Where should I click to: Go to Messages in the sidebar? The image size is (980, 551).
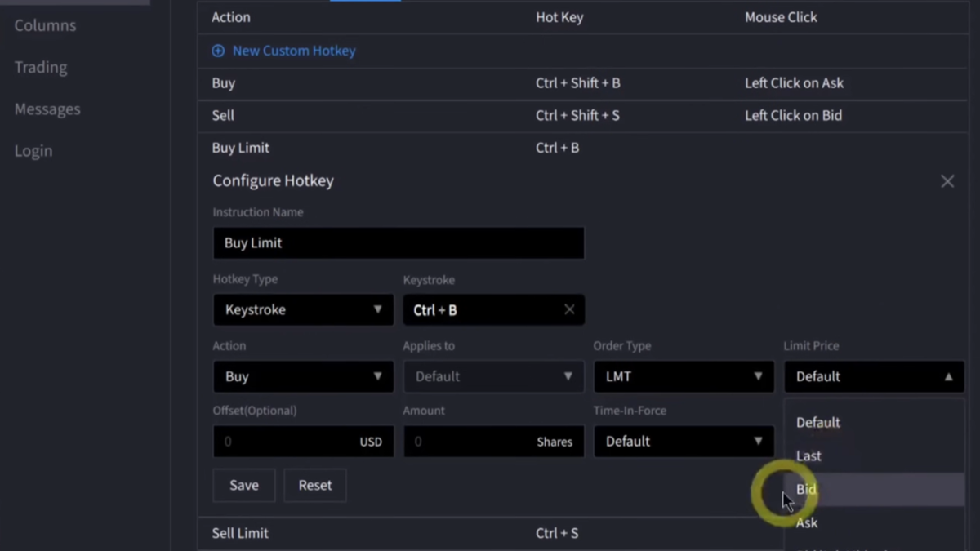point(47,109)
